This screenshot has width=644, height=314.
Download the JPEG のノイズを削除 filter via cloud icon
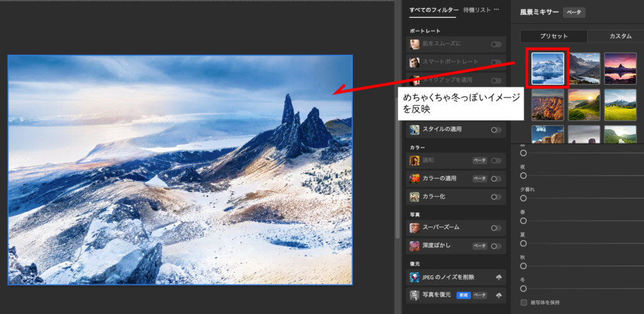click(499, 278)
